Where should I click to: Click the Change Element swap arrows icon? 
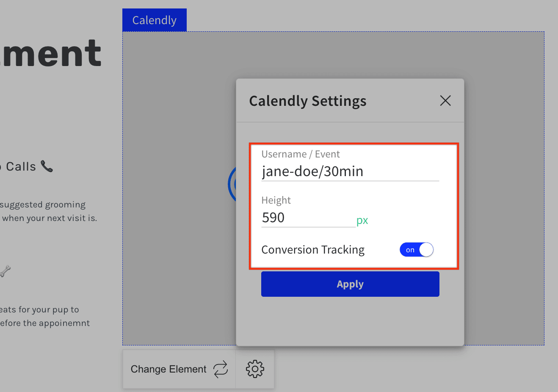(x=221, y=369)
